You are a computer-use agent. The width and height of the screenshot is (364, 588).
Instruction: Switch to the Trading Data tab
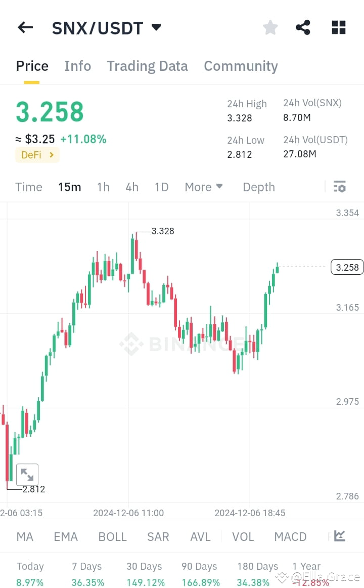pos(147,66)
